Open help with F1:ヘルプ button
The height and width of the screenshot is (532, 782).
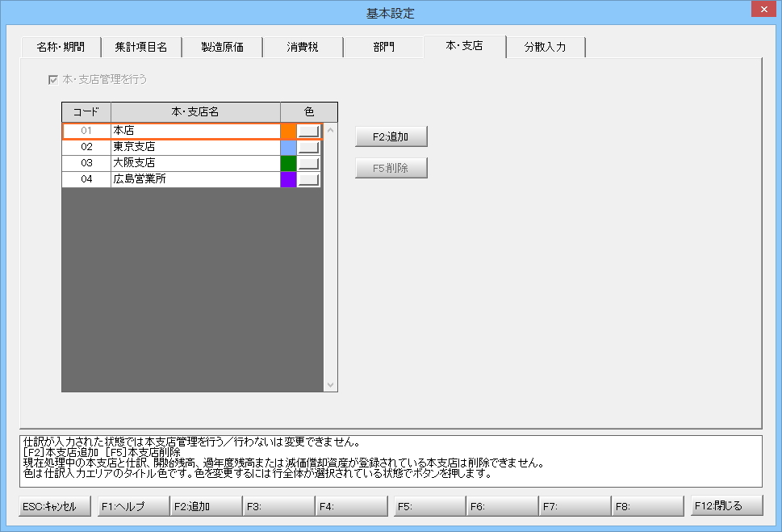(x=133, y=506)
